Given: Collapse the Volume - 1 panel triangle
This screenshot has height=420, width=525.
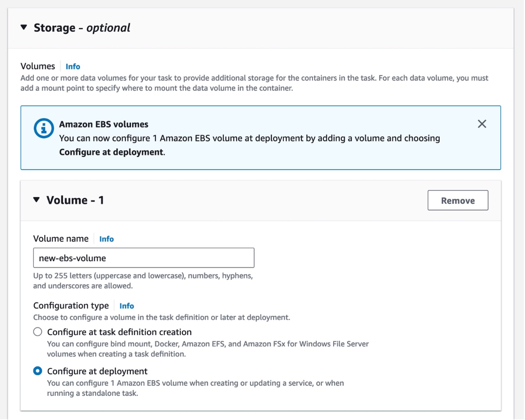Looking at the screenshot, I should click(36, 200).
